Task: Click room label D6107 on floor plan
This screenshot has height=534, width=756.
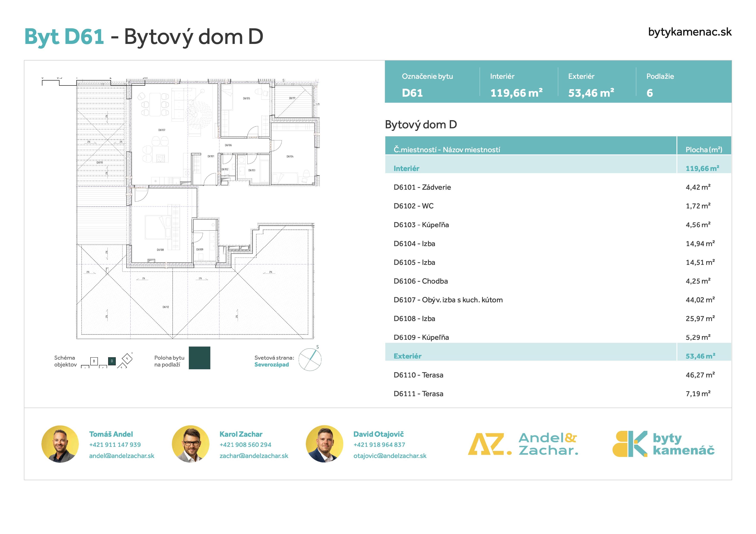Action: coord(162,130)
